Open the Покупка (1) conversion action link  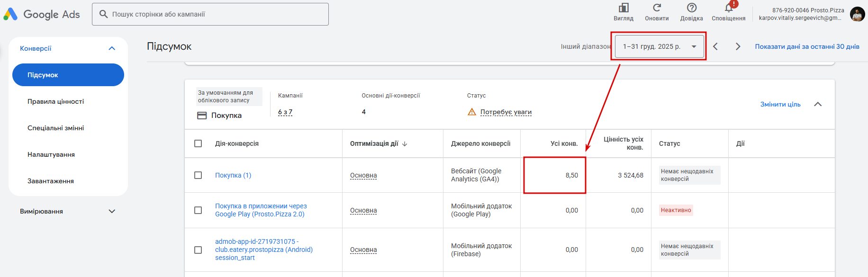tap(233, 175)
